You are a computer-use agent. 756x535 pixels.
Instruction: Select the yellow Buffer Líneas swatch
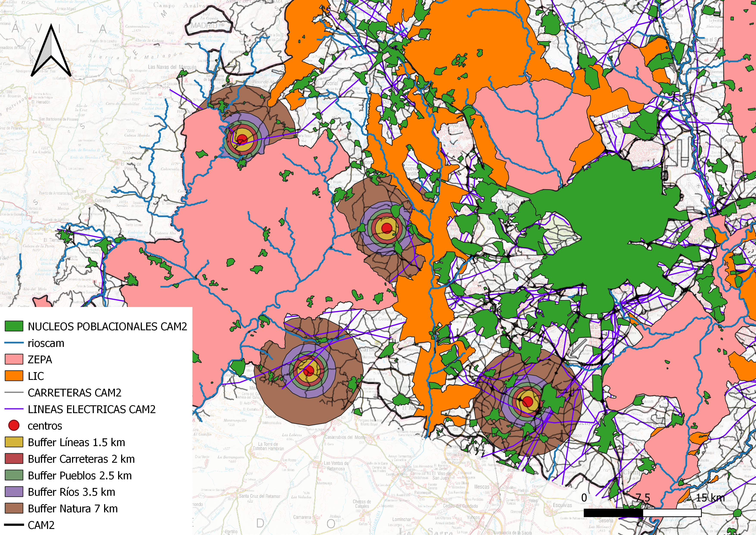[14, 442]
